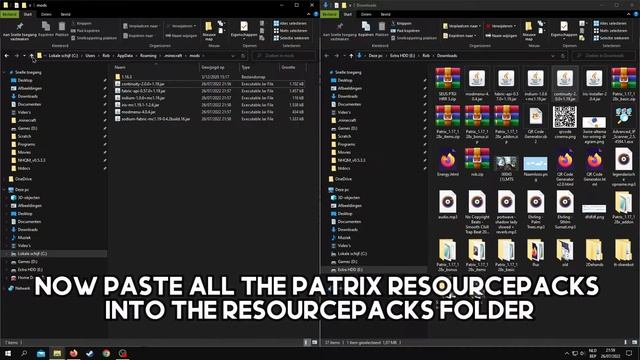Click search field in mods window
640x360 pixels.
click(x=284, y=56)
